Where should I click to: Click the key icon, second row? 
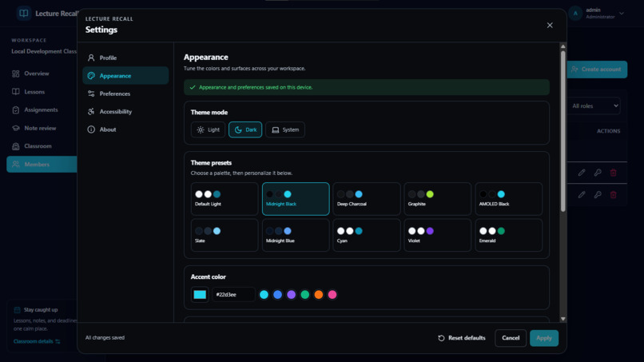pos(598,195)
